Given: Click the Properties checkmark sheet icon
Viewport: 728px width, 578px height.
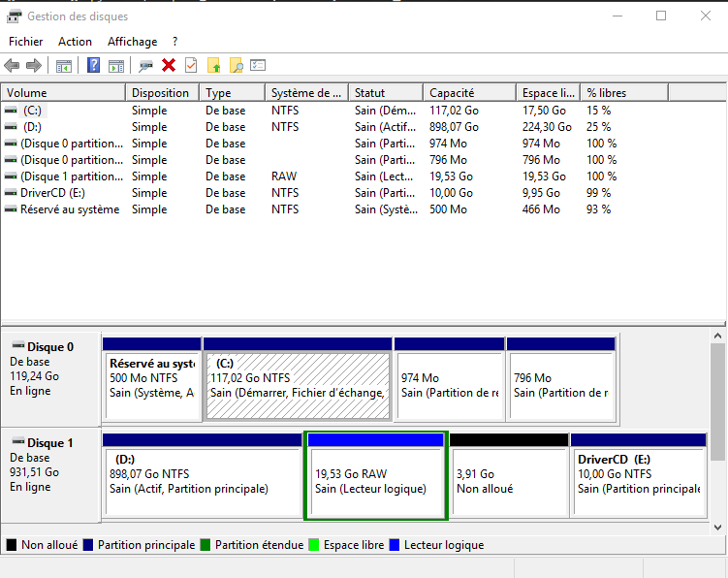Looking at the screenshot, I should (x=191, y=65).
